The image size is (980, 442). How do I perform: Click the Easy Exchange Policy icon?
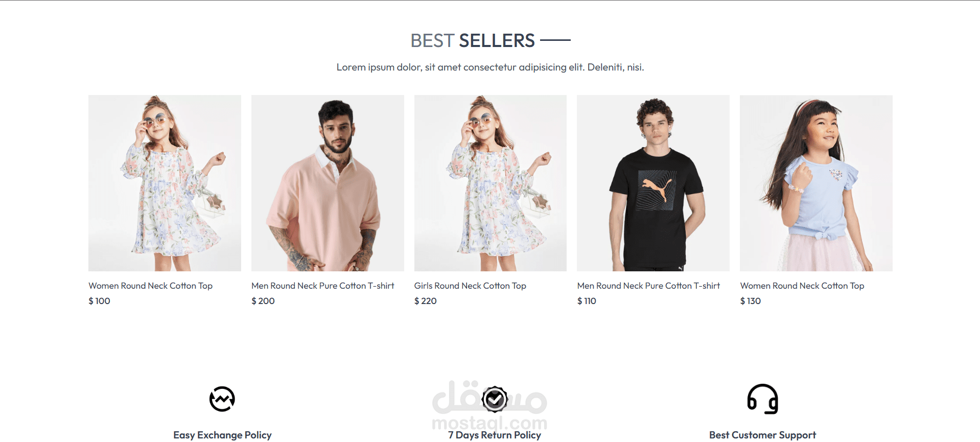point(222,399)
